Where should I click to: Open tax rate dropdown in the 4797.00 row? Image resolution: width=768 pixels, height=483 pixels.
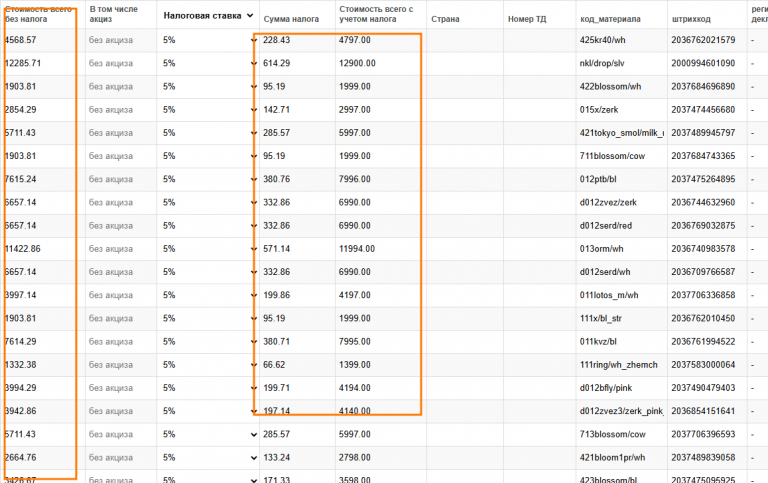pos(253,40)
